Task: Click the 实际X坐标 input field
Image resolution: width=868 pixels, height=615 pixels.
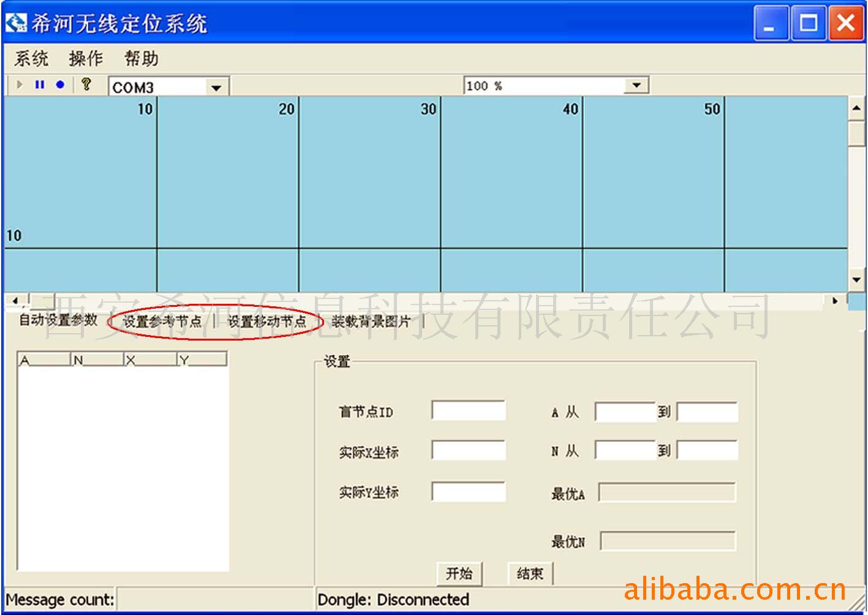Action: pyautogui.click(x=469, y=450)
